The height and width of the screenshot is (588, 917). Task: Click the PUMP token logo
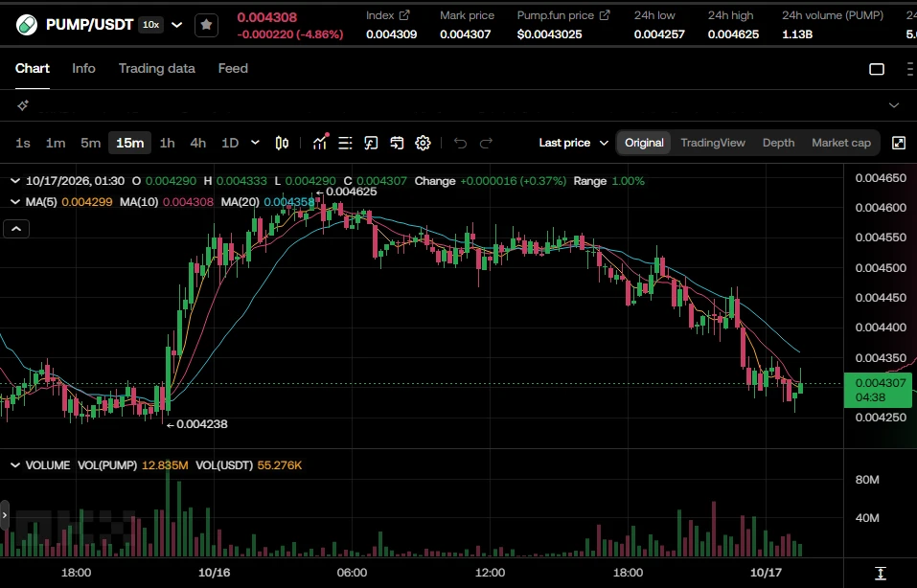coord(26,25)
